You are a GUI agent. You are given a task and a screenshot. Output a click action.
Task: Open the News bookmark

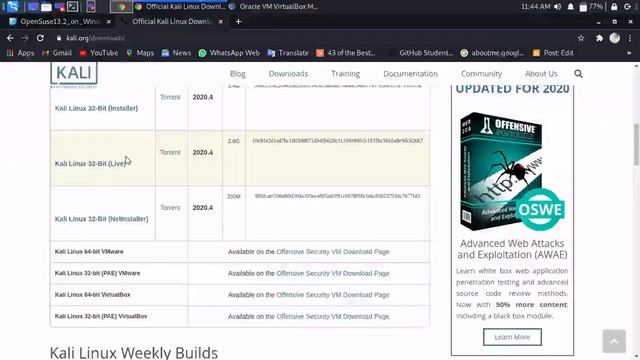point(176,53)
